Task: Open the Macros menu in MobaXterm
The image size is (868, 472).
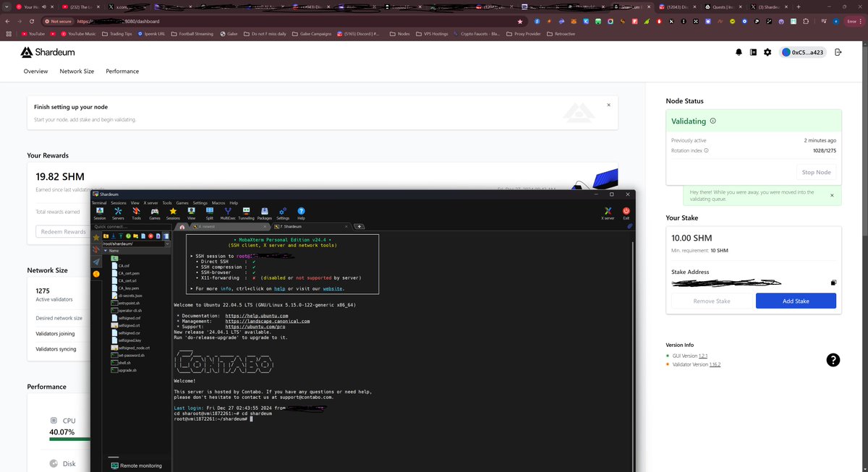Action: pyautogui.click(x=218, y=202)
